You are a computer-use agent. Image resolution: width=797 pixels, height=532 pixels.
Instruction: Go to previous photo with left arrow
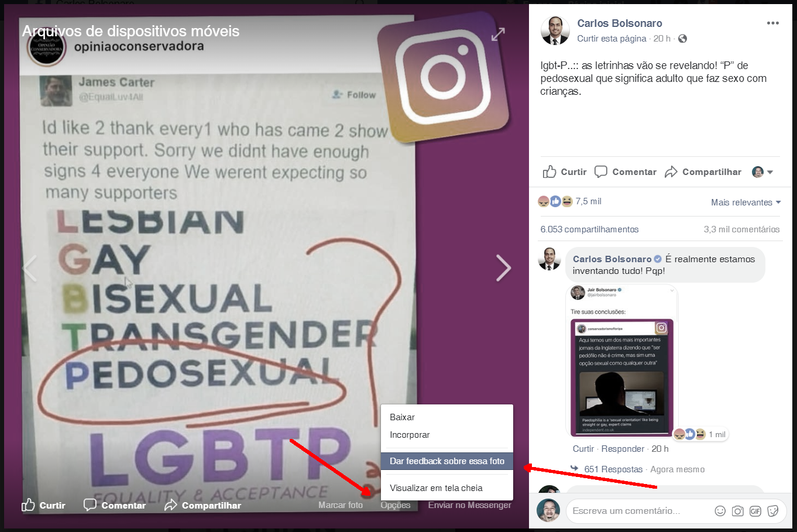point(30,268)
